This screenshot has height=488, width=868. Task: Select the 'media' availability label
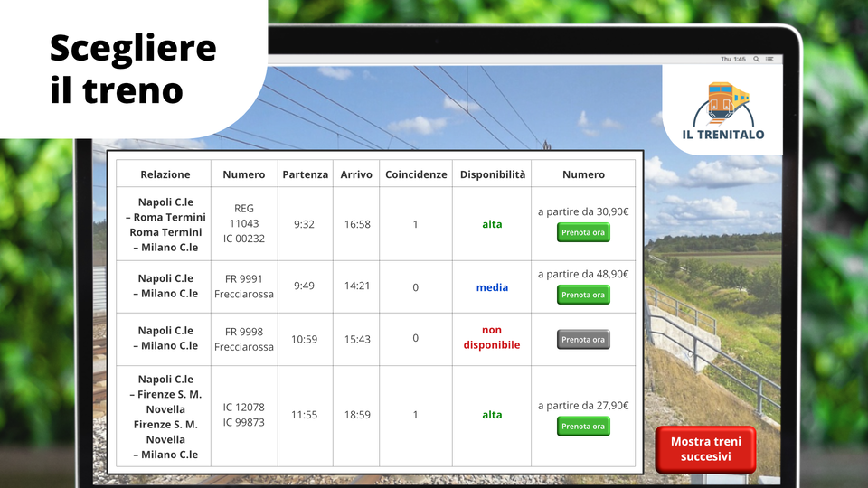(492, 287)
